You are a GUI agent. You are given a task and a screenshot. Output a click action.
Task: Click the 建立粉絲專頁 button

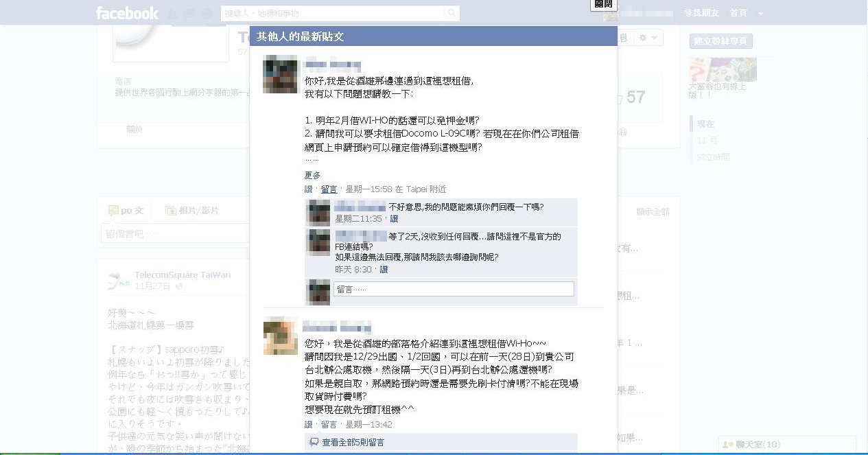721,41
